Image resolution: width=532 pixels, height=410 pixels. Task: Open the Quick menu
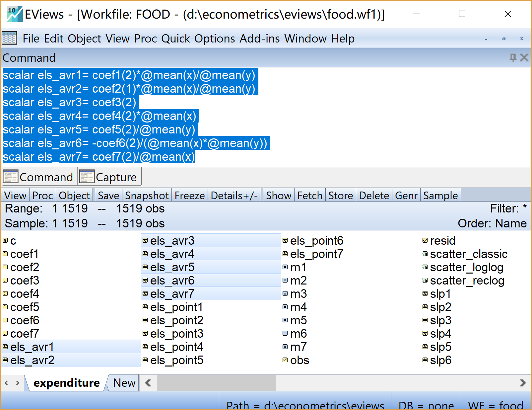coord(176,39)
